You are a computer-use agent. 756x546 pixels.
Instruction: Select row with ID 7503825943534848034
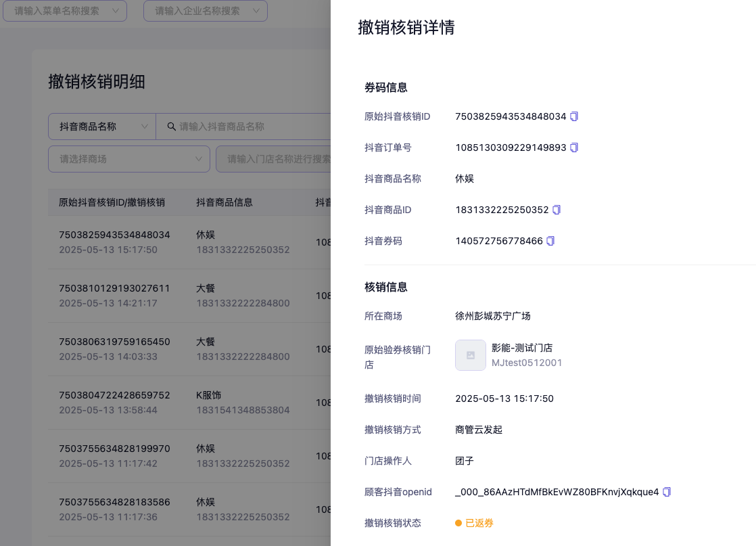pos(114,235)
